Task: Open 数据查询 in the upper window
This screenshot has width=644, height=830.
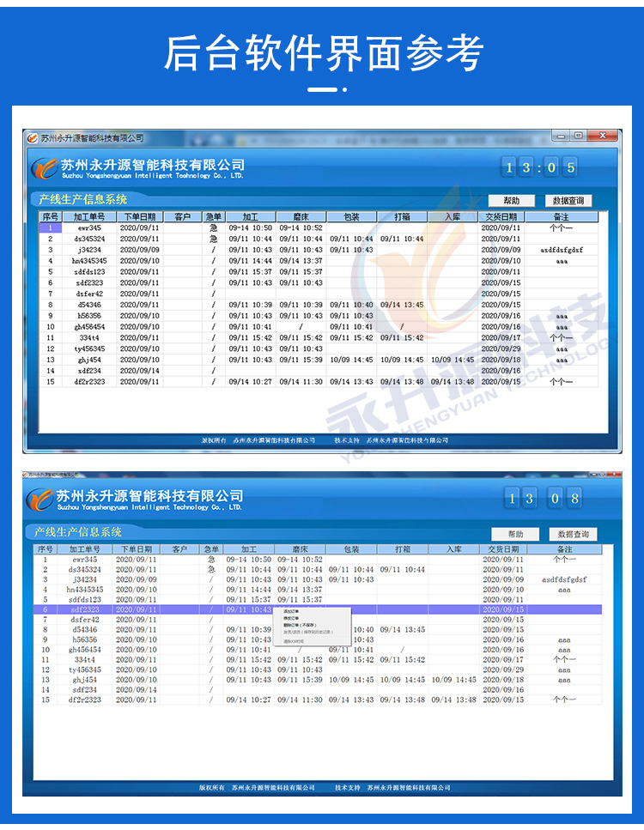Action: pos(568,200)
